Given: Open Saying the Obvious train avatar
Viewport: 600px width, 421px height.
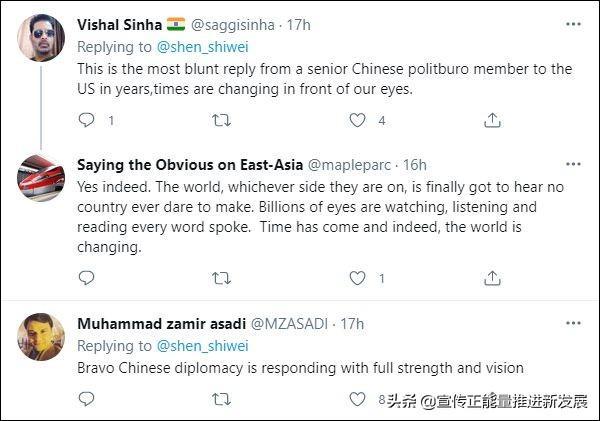Looking at the screenshot, I should click(41, 179).
